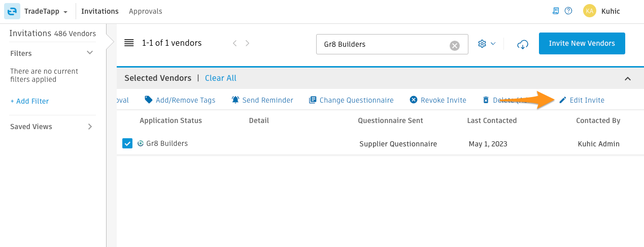The image size is (644, 247).
Task: Clear the Gr8 Builders search text
Action: (455, 46)
